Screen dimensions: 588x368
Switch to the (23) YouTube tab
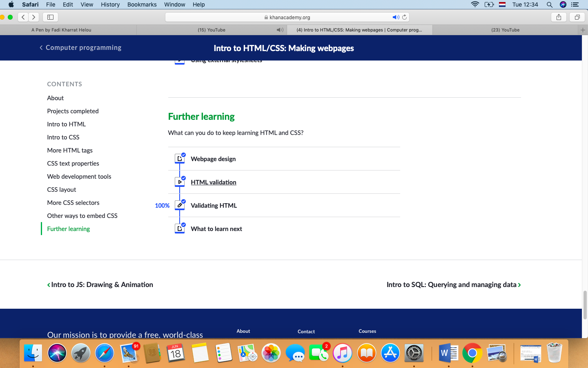[x=505, y=30]
